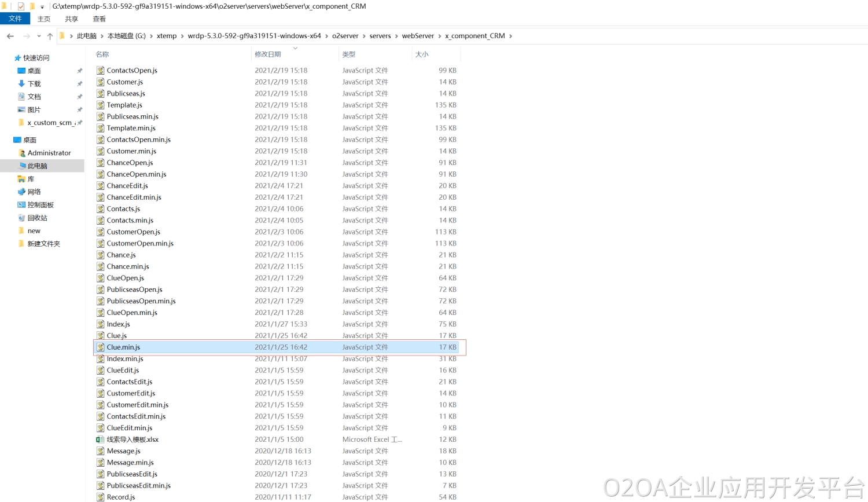Select the Index.js file icon
The image size is (868, 502).
100,324
